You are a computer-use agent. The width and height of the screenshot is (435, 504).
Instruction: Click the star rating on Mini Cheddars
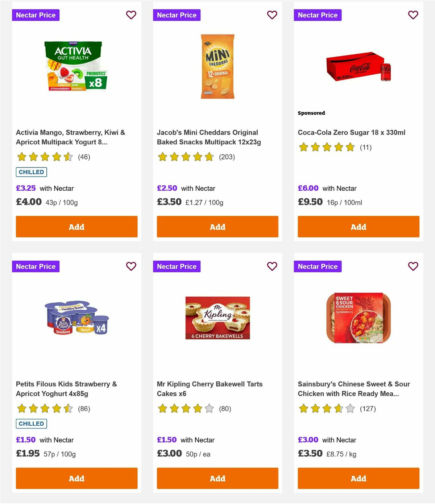(x=186, y=157)
